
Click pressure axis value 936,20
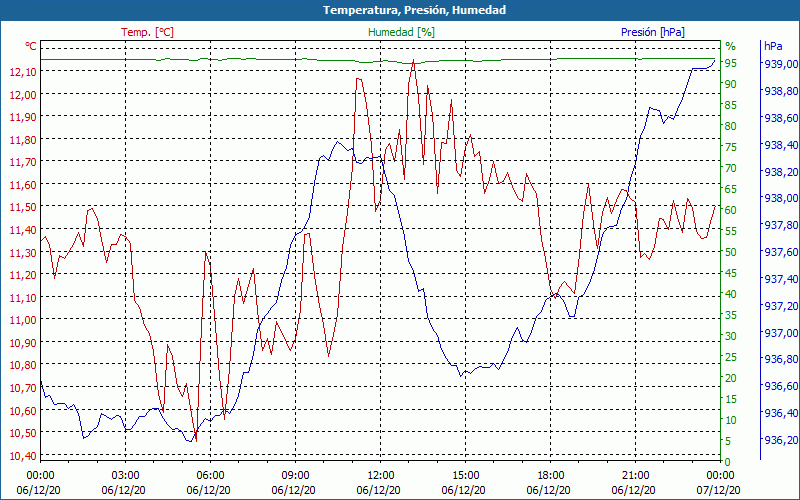click(x=779, y=440)
